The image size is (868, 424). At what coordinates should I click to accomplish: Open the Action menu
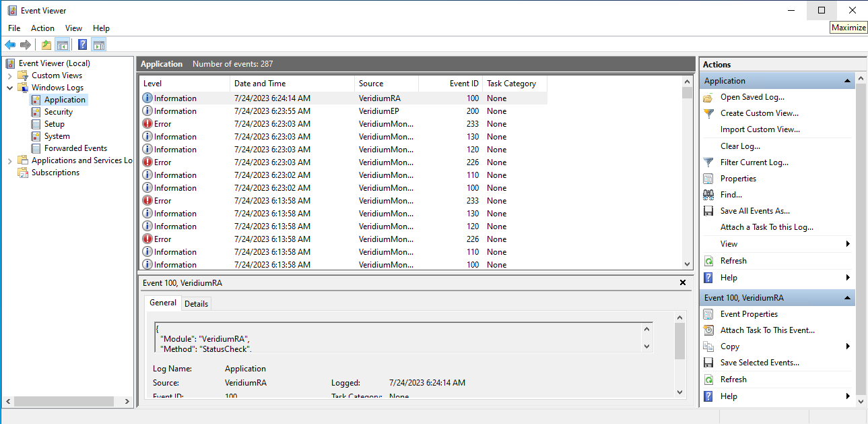click(x=42, y=28)
